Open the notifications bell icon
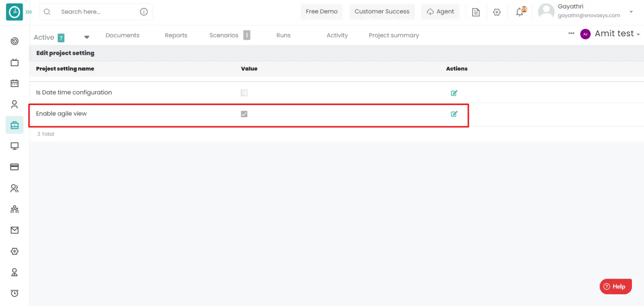This screenshot has height=306, width=644. 520,12
